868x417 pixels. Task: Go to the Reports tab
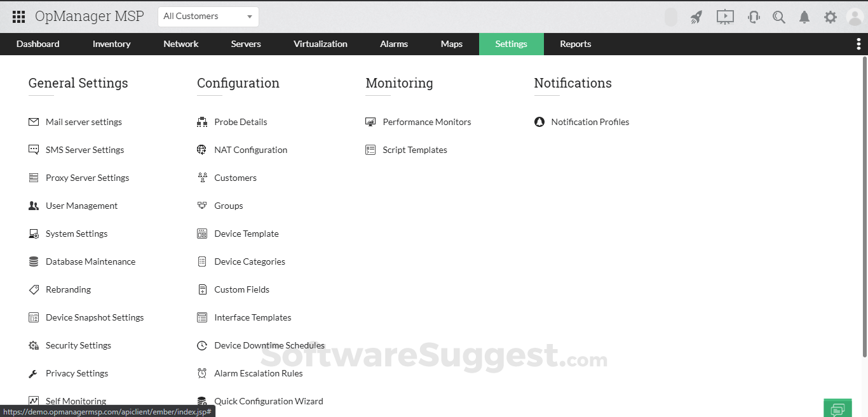pyautogui.click(x=575, y=44)
